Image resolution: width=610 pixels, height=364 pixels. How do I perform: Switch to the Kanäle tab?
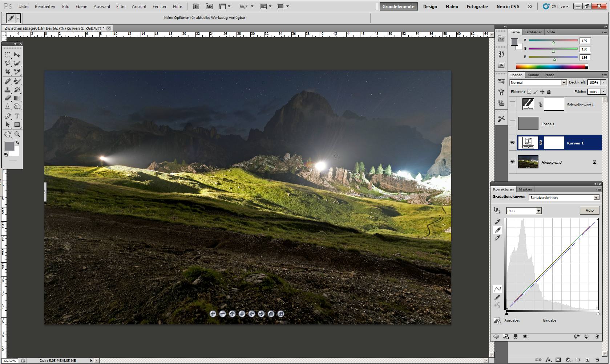pos(533,75)
